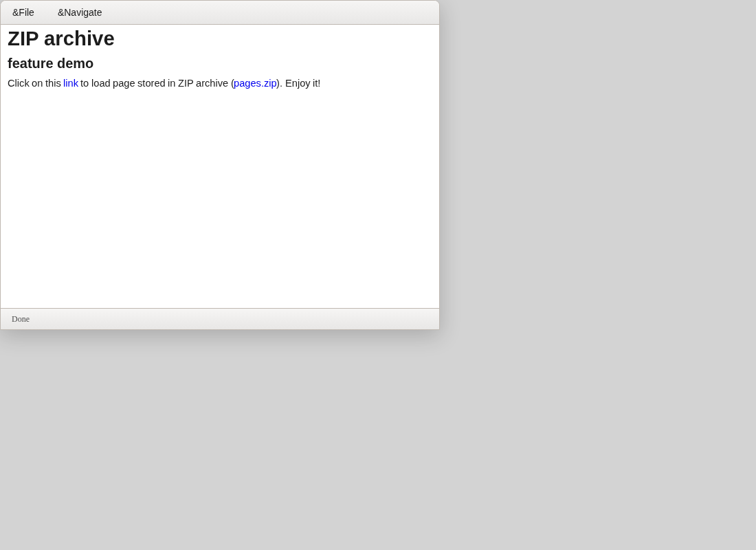Click the "ZIP archive" main heading
Viewport: 756px width, 550px height.
60,38
